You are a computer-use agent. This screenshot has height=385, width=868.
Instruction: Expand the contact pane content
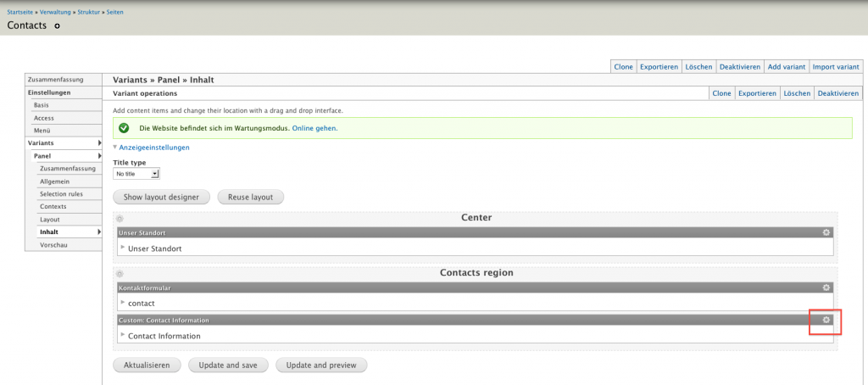point(123,302)
